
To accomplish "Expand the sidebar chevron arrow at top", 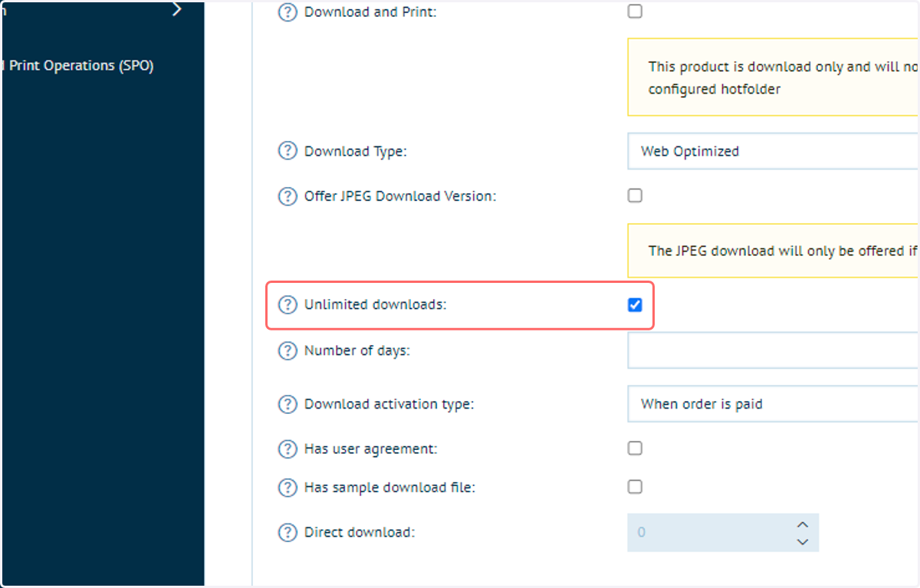I will coord(177,9).
